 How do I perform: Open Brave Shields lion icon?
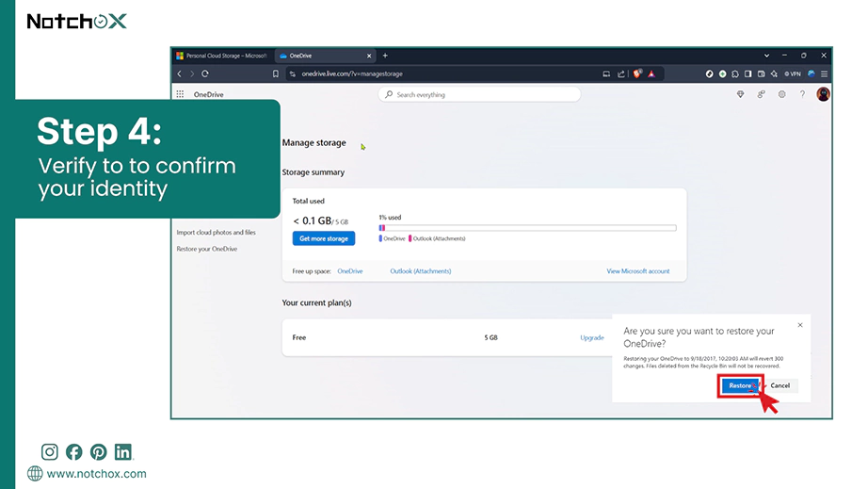point(637,73)
